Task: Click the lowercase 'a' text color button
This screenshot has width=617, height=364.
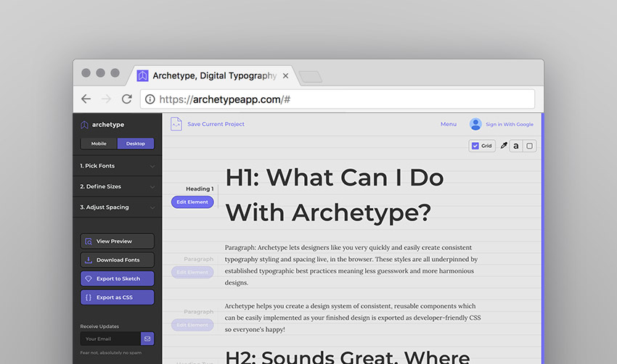Action: [516, 146]
